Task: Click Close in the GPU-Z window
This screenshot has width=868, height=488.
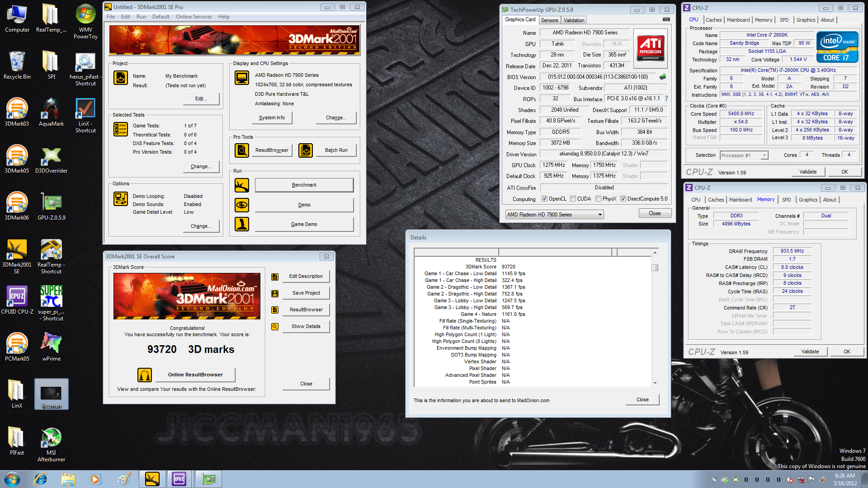Action: 655,213
